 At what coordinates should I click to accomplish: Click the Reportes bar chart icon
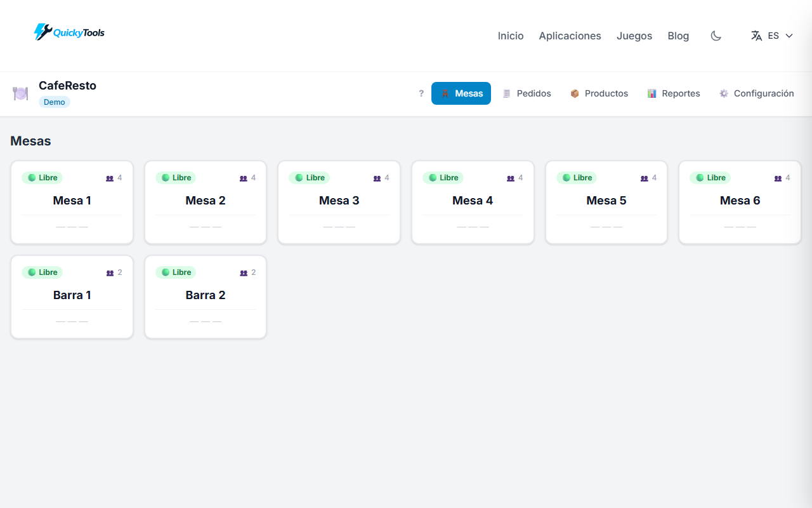click(x=652, y=93)
